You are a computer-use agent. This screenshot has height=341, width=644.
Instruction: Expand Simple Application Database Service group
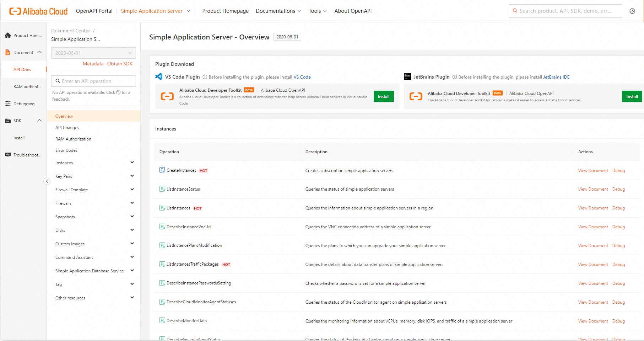(x=132, y=271)
